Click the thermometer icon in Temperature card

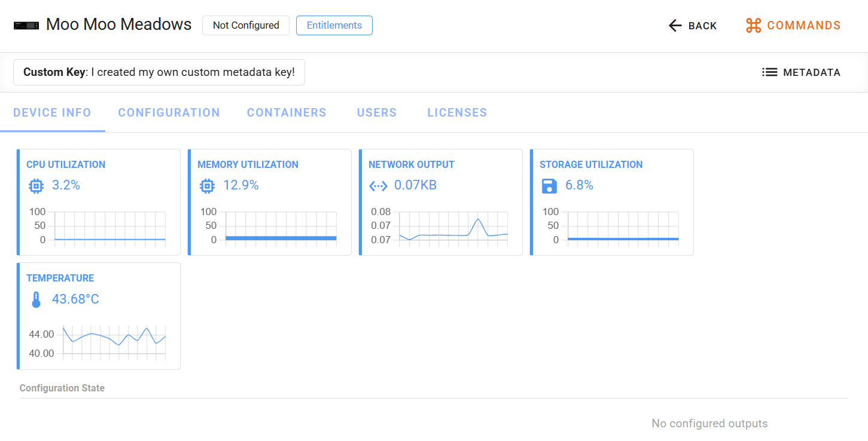pyautogui.click(x=36, y=299)
